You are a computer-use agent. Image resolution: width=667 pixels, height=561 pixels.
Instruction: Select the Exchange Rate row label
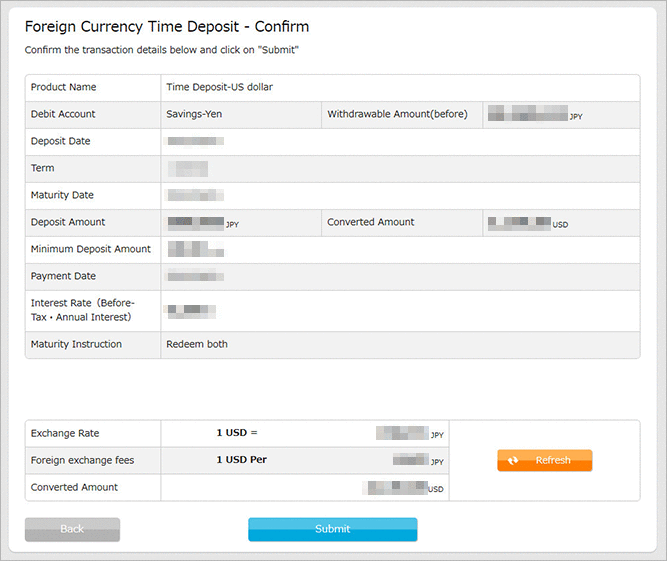(x=65, y=433)
